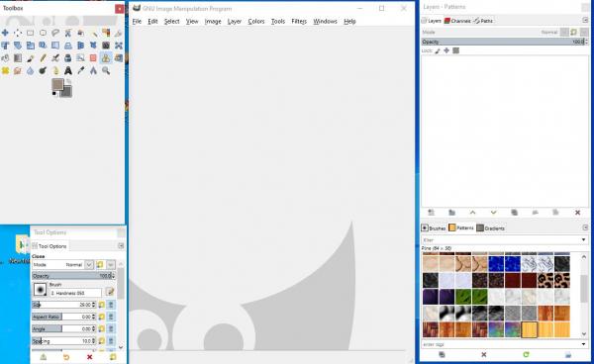Open the Layers panel tab menu button
This screenshot has height=364, width=594.
(x=585, y=21)
